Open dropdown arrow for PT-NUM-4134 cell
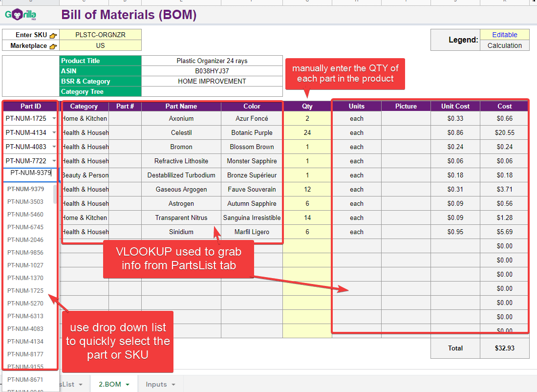 54,132
